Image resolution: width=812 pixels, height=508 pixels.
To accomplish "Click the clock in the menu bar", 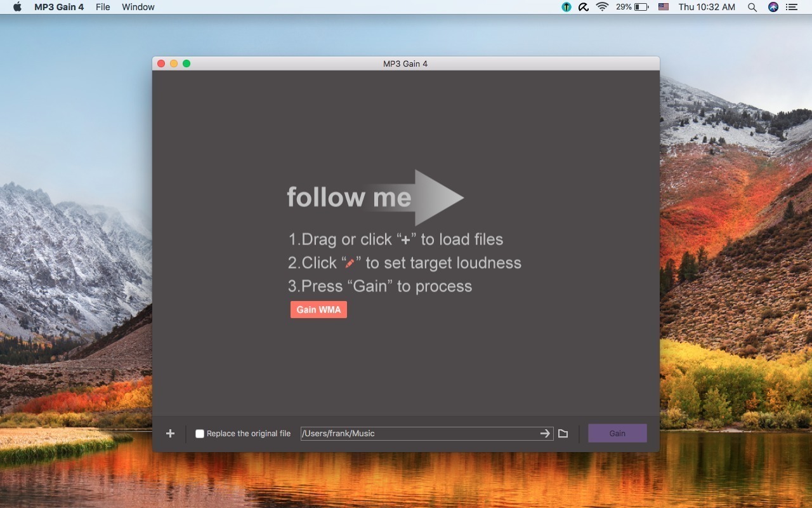I will click(x=706, y=7).
